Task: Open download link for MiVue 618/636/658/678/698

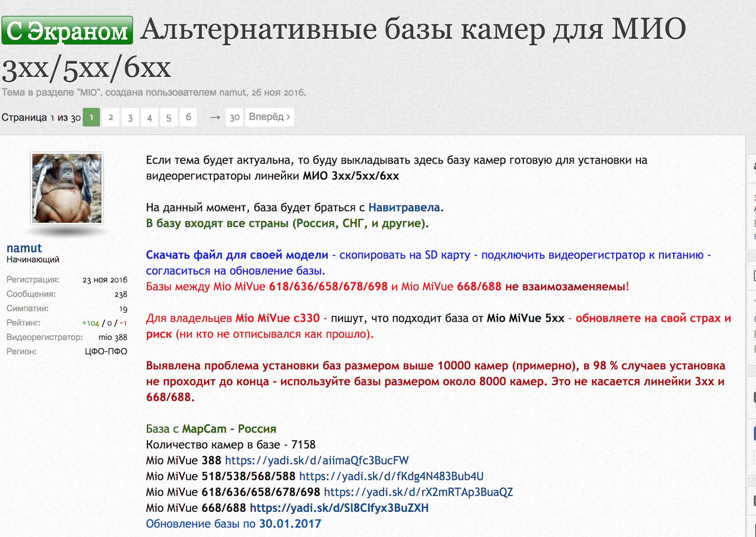Action: [x=418, y=492]
